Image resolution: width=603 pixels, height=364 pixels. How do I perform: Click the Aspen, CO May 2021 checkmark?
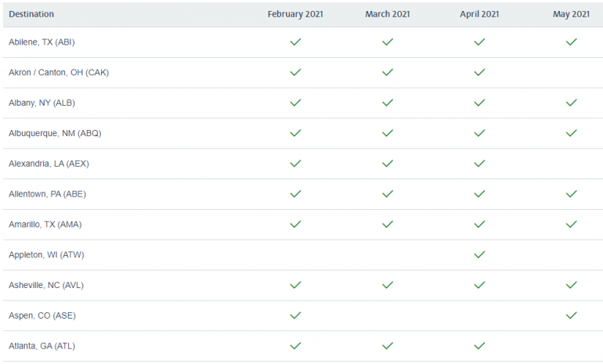click(x=571, y=315)
